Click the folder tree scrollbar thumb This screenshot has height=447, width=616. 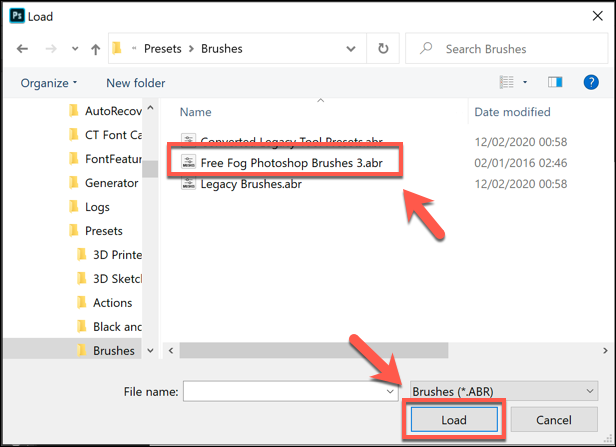pyautogui.click(x=150, y=169)
